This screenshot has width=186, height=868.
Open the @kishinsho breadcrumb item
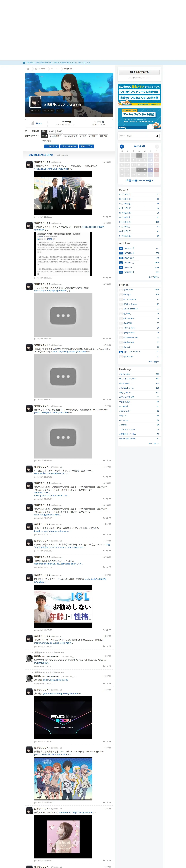40,69
